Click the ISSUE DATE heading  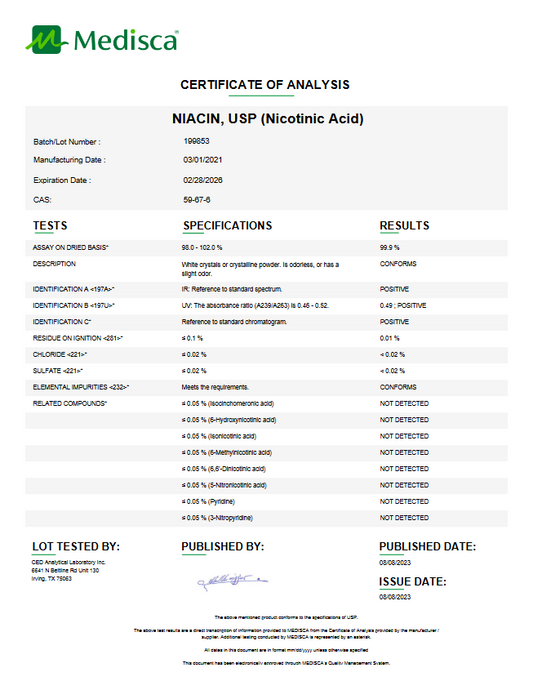(412, 581)
